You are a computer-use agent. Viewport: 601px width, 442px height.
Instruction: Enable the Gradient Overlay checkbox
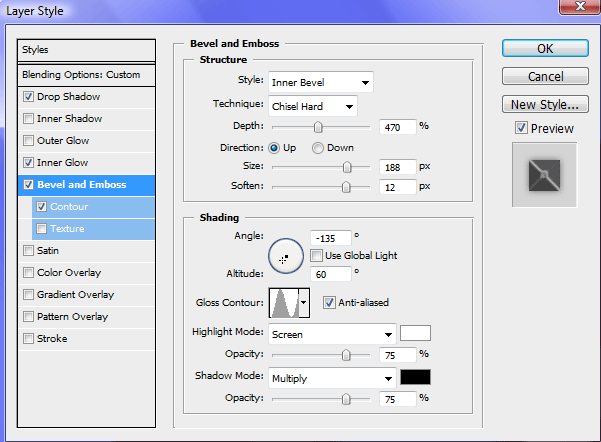pyautogui.click(x=28, y=295)
